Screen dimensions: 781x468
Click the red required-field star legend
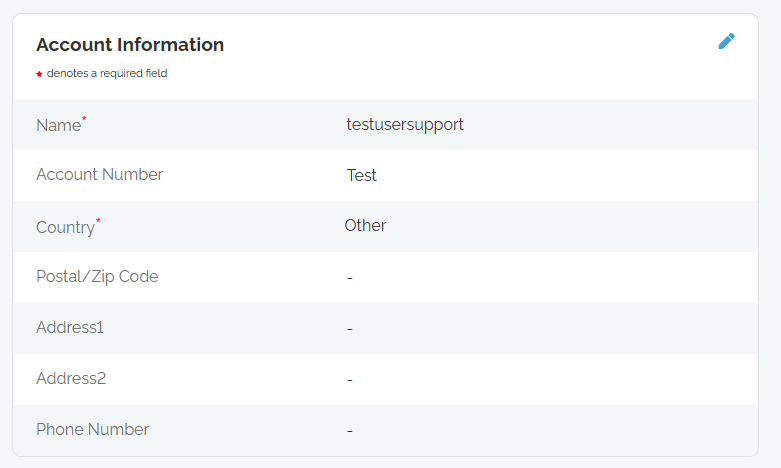coord(39,74)
